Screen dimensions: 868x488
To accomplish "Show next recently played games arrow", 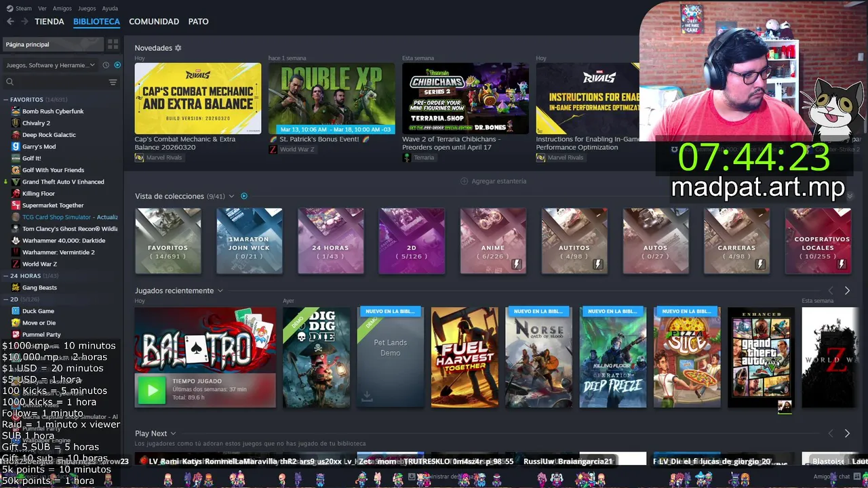I will (x=847, y=291).
